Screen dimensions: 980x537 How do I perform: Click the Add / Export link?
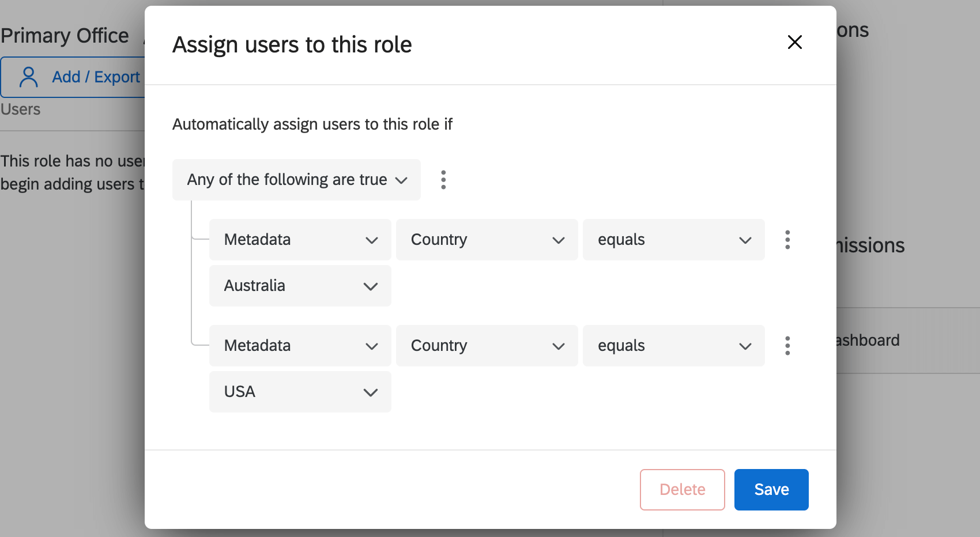tap(96, 76)
